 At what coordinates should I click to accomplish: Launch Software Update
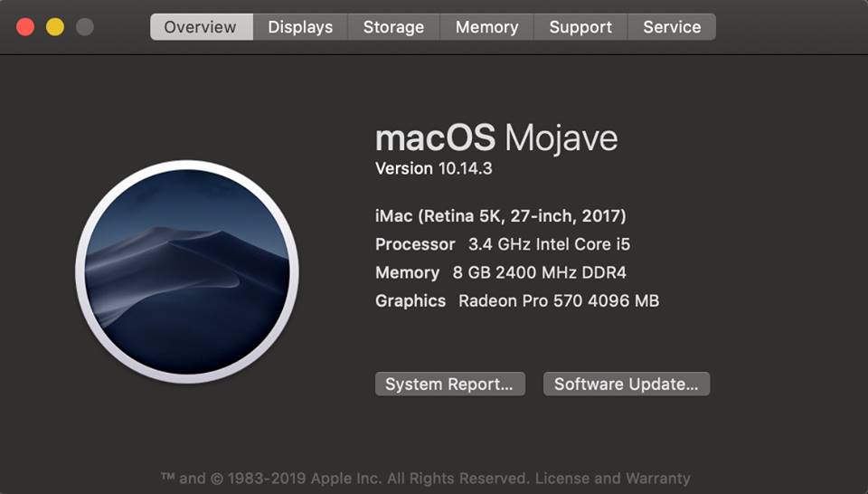(627, 384)
